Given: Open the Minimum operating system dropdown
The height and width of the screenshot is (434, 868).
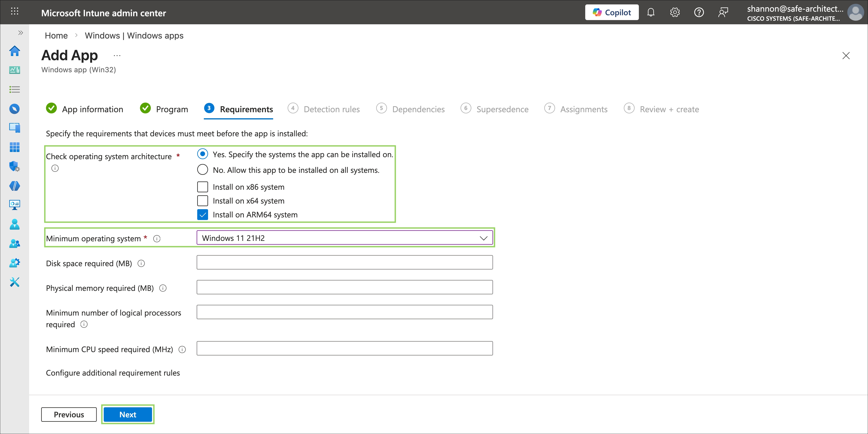Looking at the screenshot, I should [x=344, y=238].
